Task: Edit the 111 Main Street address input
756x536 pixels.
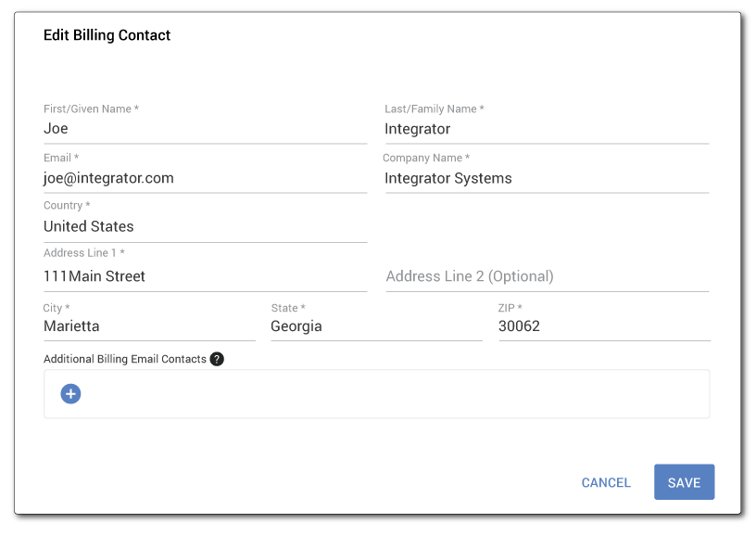Action: click(x=205, y=276)
